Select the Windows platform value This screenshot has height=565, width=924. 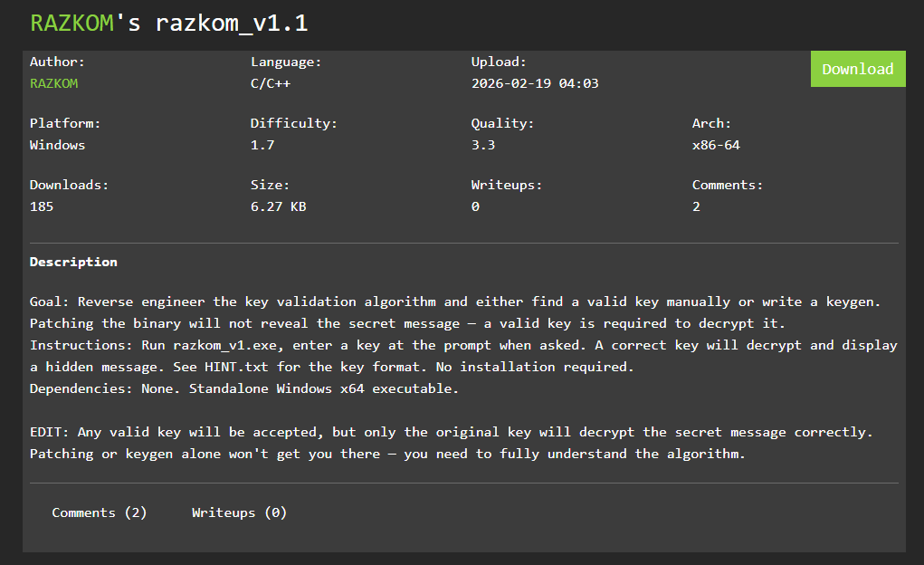point(57,145)
